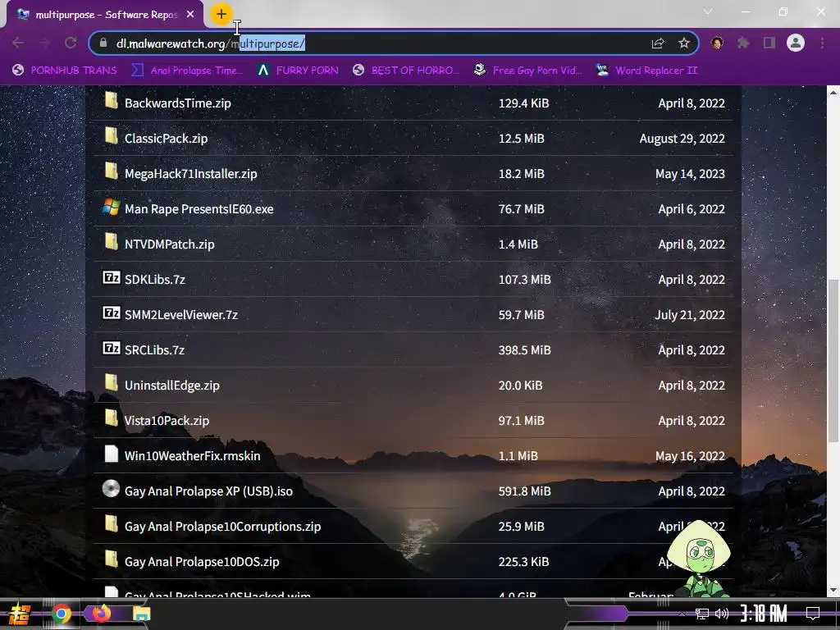
Task: Click the pinned extension avatar next to star
Action: (x=717, y=43)
